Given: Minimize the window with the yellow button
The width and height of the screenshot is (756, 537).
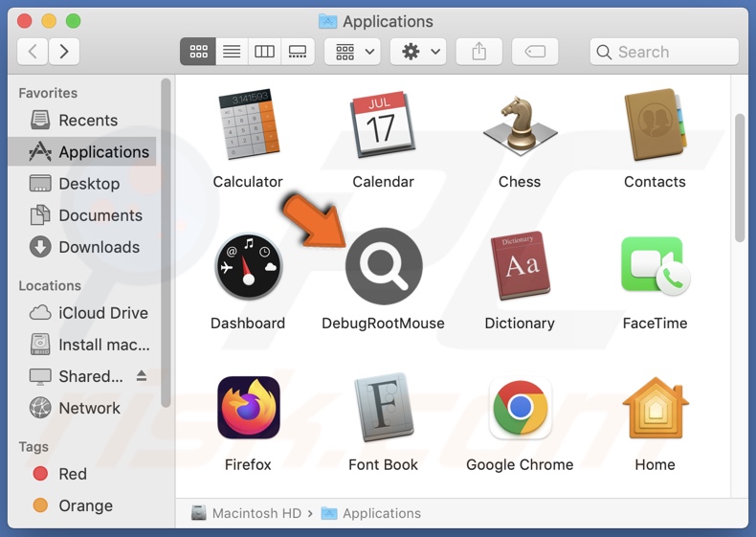Looking at the screenshot, I should [49, 21].
